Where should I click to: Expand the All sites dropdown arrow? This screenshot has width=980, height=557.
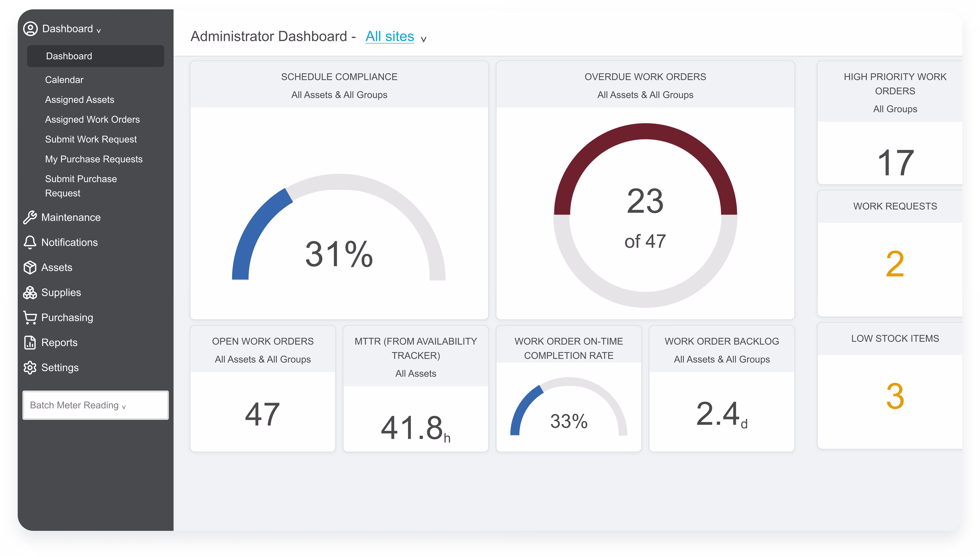pyautogui.click(x=424, y=39)
